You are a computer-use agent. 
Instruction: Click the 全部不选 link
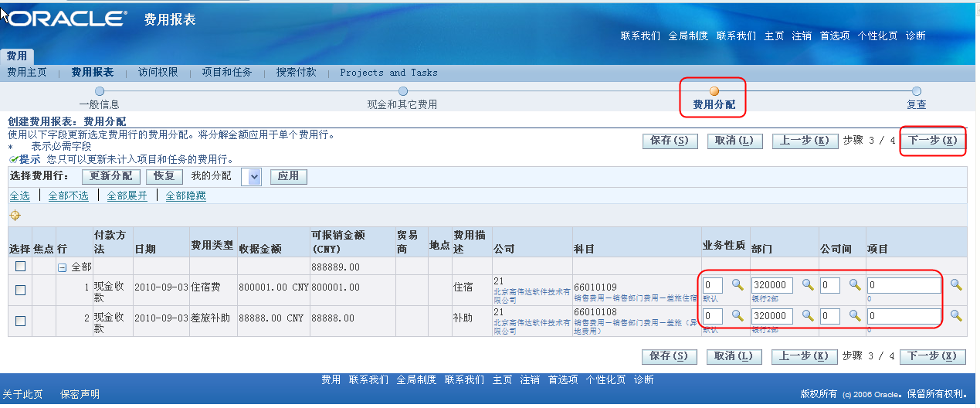[x=68, y=196]
